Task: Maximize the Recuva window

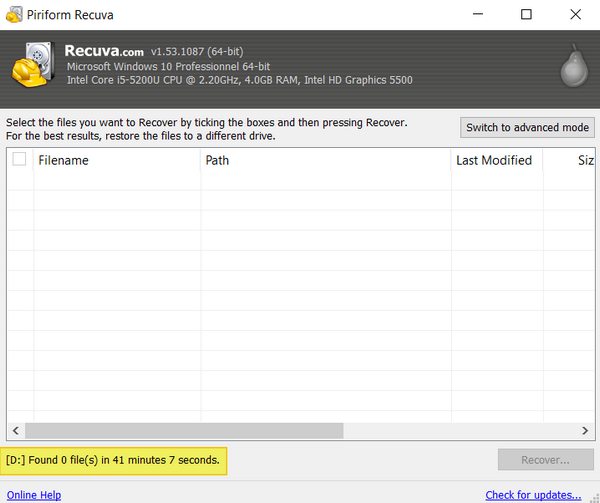Action: [x=526, y=14]
